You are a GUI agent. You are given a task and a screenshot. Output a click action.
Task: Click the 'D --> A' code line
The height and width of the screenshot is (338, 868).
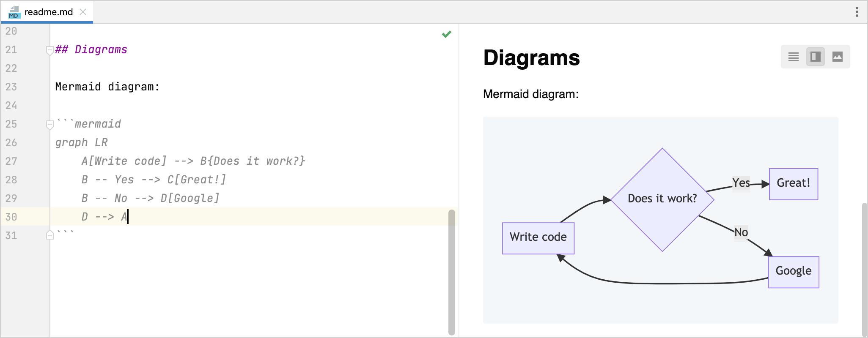(104, 217)
